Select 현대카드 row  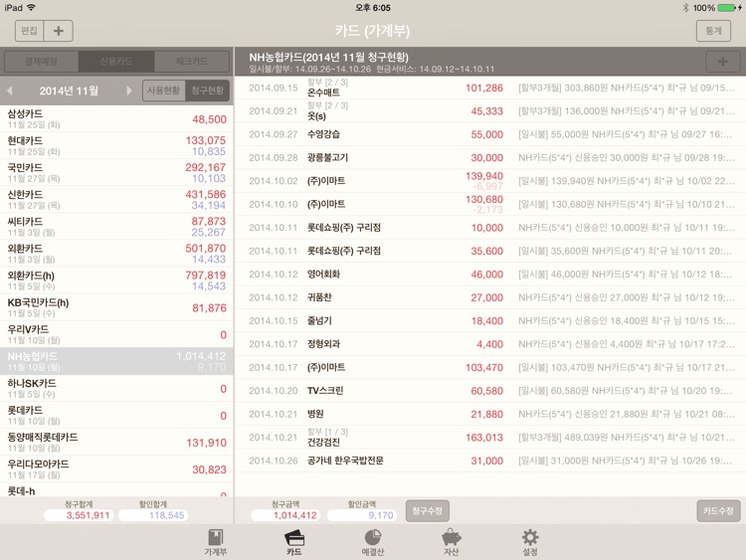pyautogui.click(x=116, y=145)
